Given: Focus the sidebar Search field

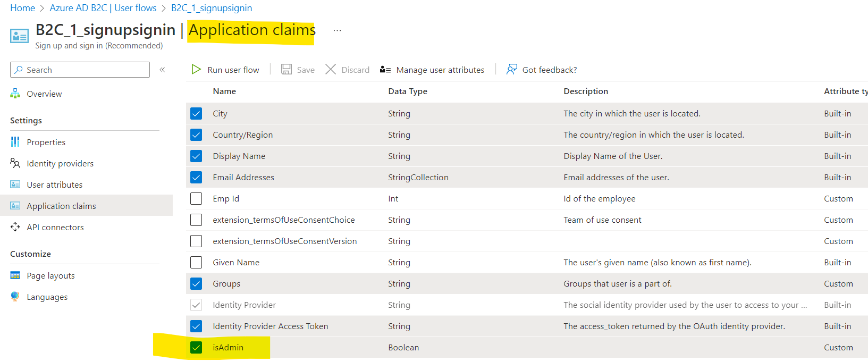Looking at the screenshot, I should coord(80,70).
